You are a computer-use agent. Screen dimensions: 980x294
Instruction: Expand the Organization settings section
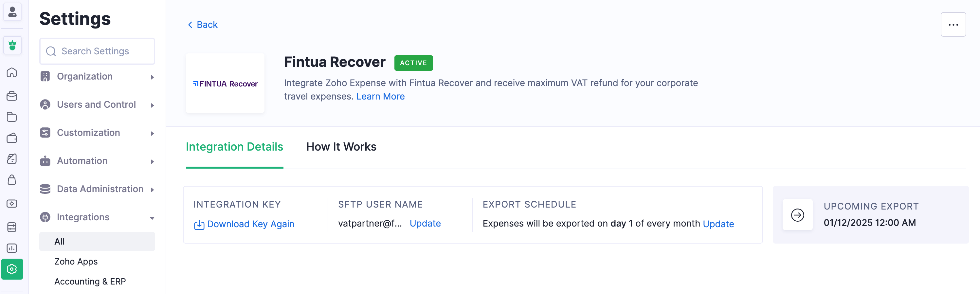97,77
